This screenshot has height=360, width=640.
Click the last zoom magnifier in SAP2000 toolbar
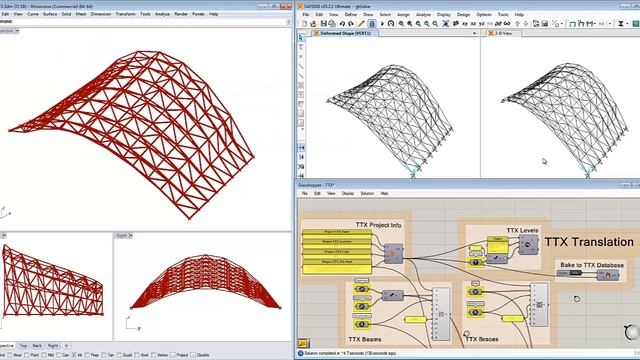tap(435, 24)
